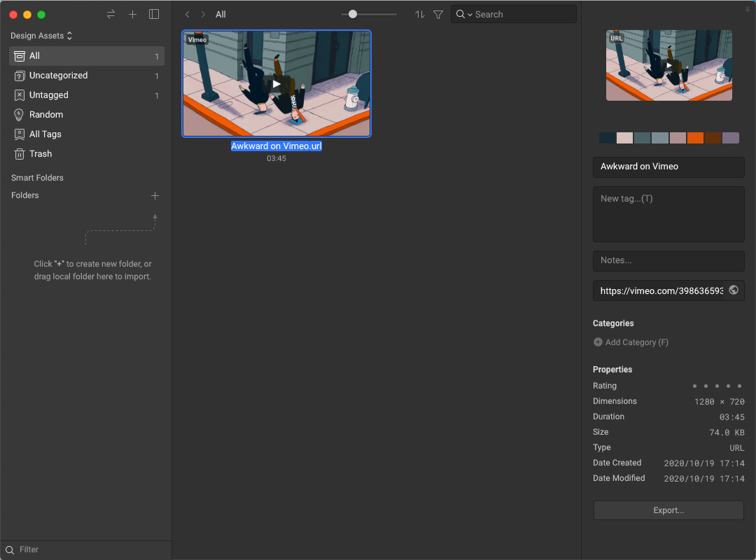Click the switch library arrows icon
The width and height of the screenshot is (756, 560).
tap(111, 15)
